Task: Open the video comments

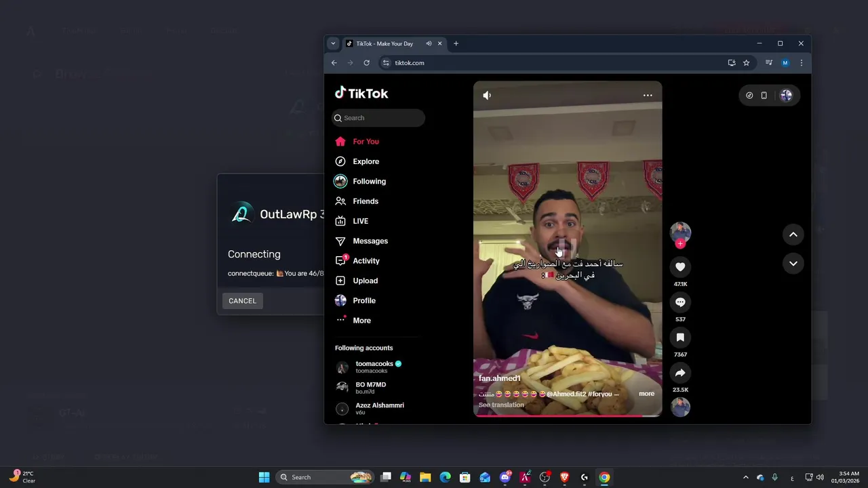Action: 680,302
